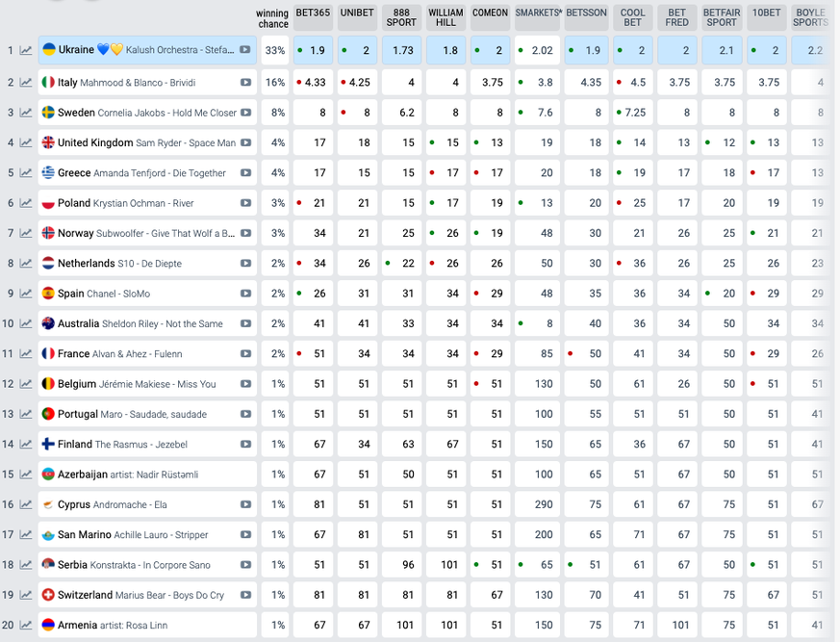Open the video icon for Serbia's Konstrakta

(246, 565)
